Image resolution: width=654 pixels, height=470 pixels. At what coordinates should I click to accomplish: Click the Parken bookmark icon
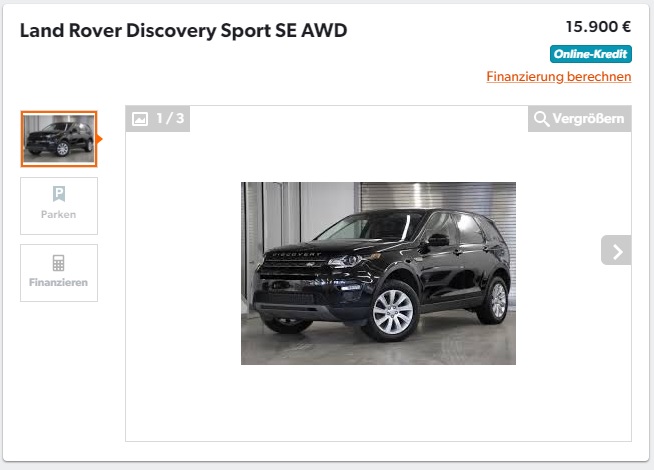pyautogui.click(x=59, y=194)
